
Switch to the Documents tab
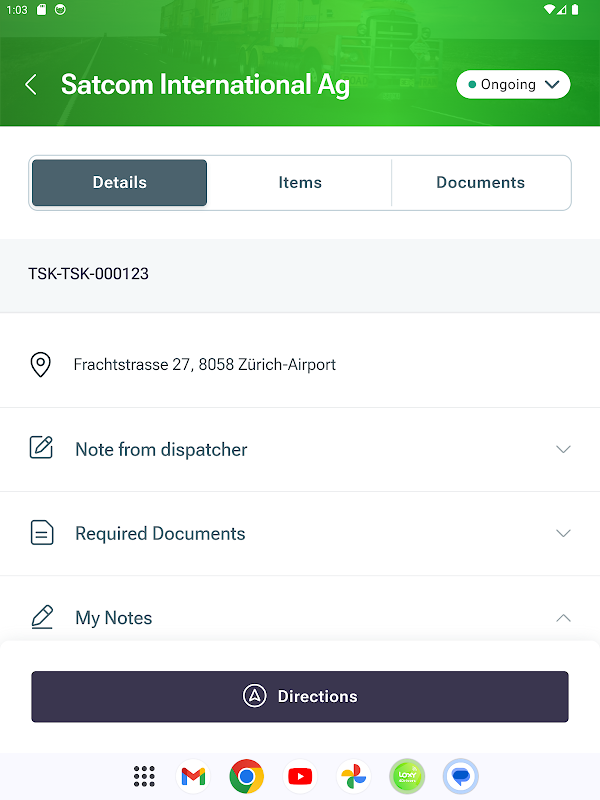pos(480,183)
